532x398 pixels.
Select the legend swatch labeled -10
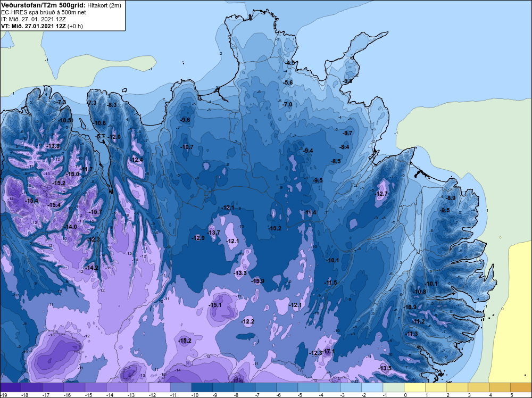202,387
